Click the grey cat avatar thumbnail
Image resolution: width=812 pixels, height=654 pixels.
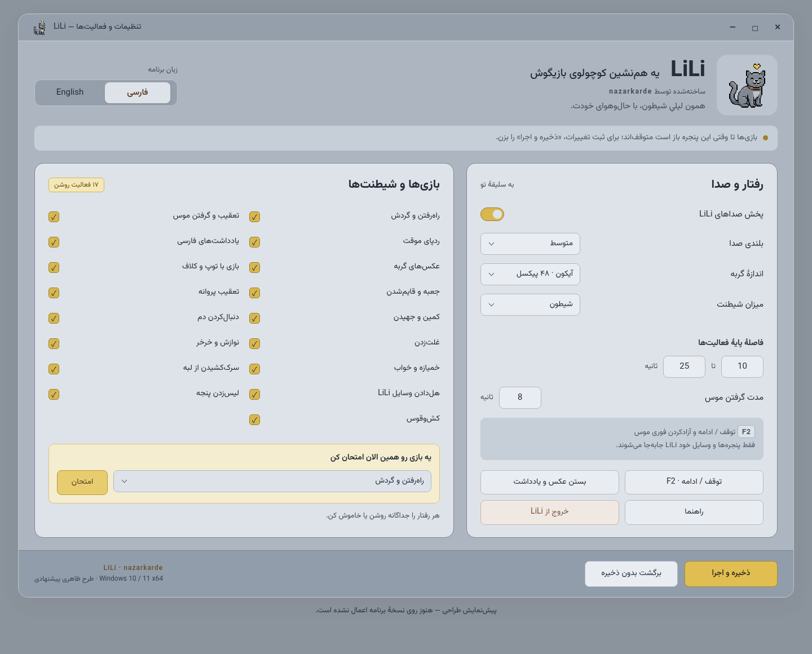(747, 85)
